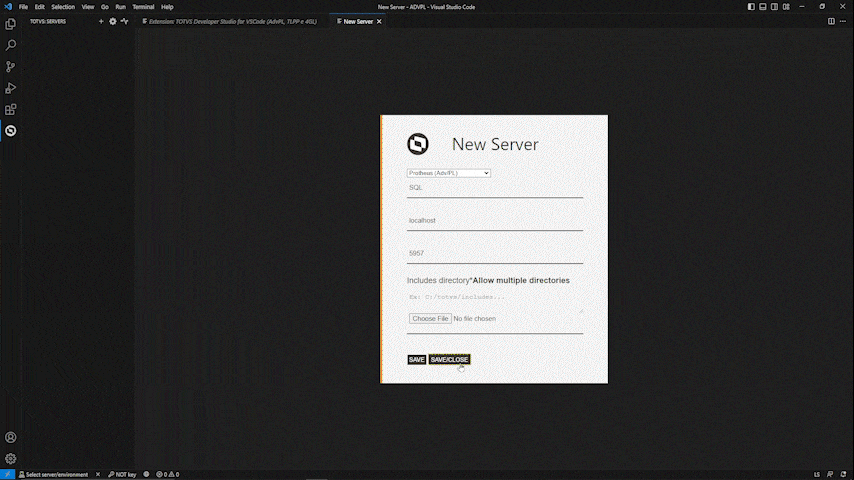Image resolution: width=854 pixels, height=480 pixels.
Task: Click the remote window indicator in status bar
Action: click(7, 475)
